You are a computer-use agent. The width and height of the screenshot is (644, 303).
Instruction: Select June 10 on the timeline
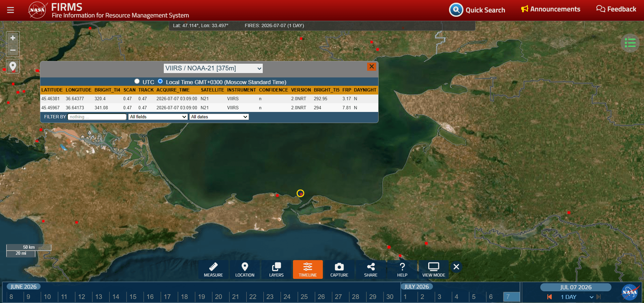coord(47,297)
